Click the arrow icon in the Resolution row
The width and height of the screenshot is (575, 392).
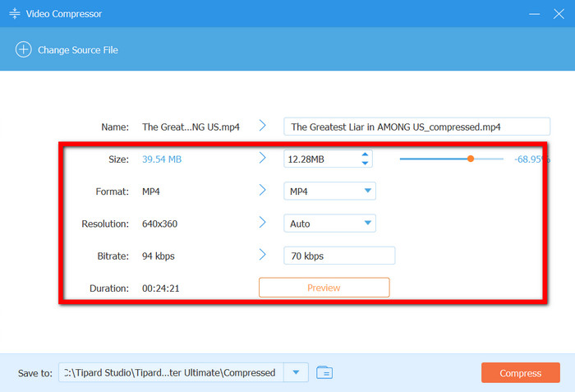[262, 223]
